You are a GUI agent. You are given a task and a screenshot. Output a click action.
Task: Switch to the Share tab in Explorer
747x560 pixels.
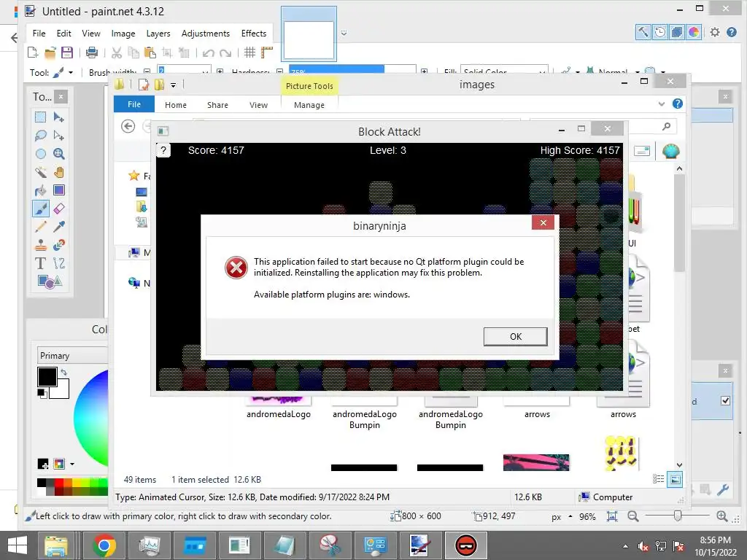point(217,105)
